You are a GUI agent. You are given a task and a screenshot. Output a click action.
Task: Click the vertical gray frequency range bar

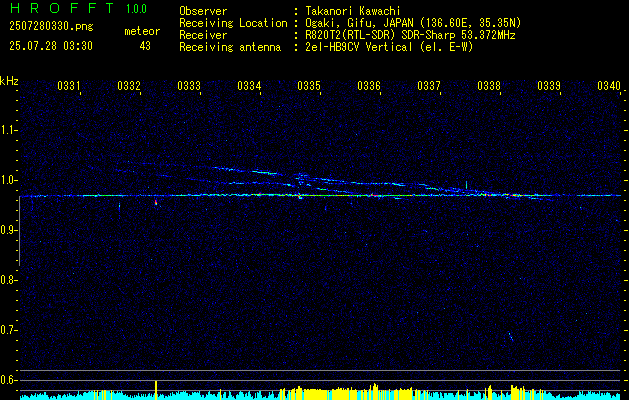19,231
